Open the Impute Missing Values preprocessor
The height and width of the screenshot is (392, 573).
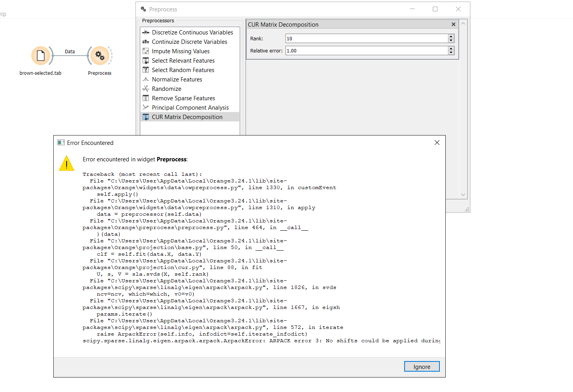click(181, 51)
